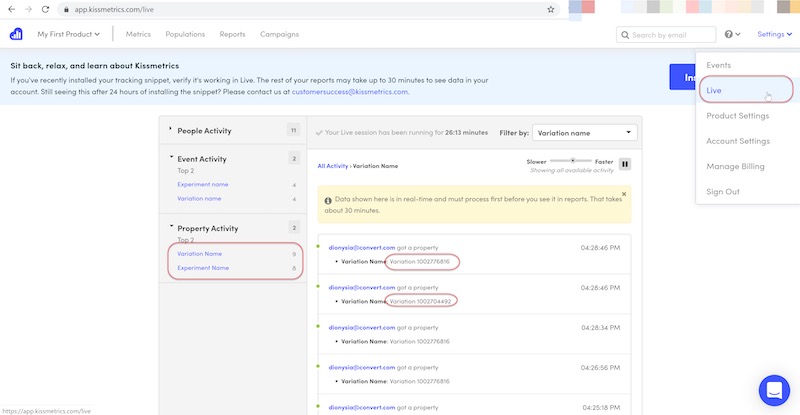This screenshot has width=800, height=415.
Task: Select Live in Settings menu
Action: tap(714, 90)
